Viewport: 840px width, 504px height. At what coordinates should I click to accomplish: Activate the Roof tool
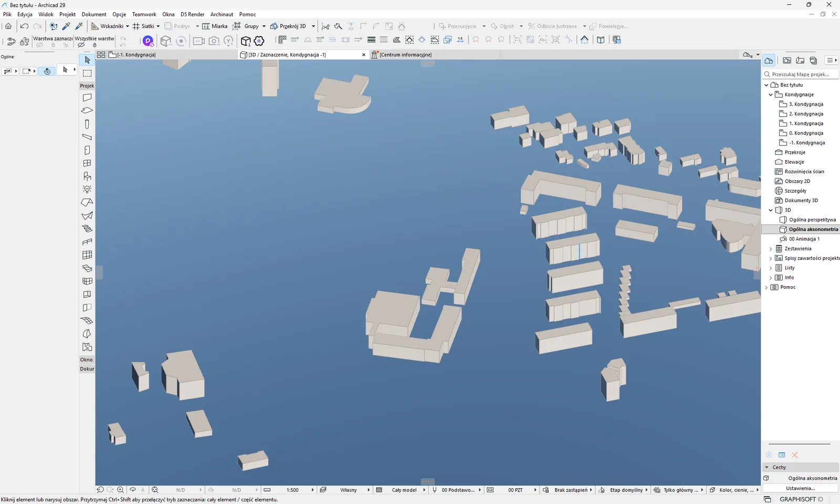point(87,203)
